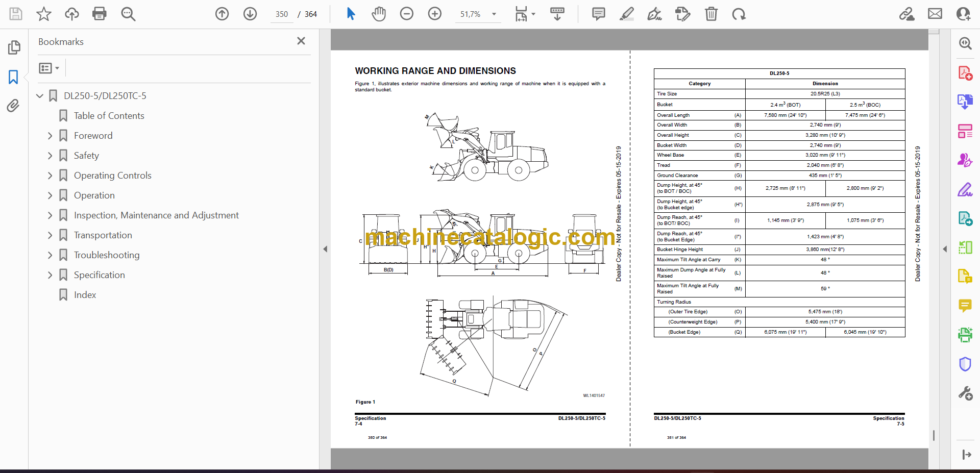
Task: Go to the next page
Action: tap(250, 14)
